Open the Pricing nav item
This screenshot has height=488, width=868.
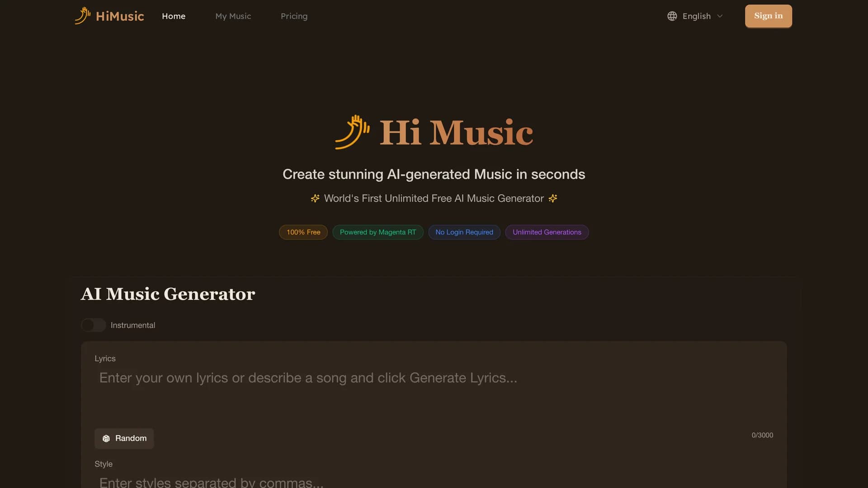(294, 16)
